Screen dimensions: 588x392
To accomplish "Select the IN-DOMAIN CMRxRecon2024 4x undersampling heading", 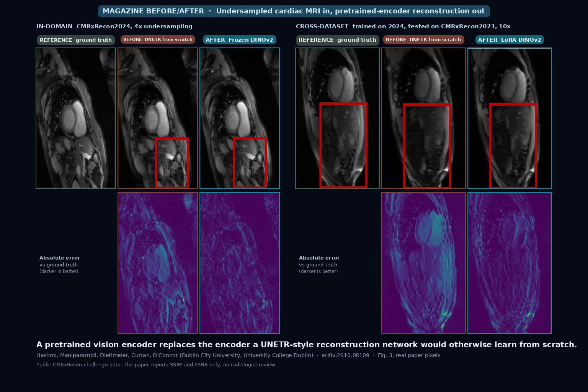I will (x=114, y=26).
